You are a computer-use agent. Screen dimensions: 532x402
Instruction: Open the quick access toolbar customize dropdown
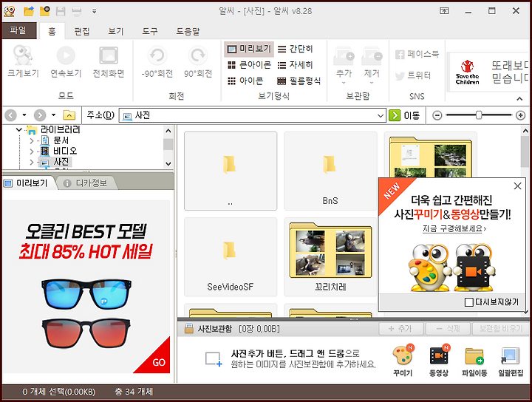95,11
